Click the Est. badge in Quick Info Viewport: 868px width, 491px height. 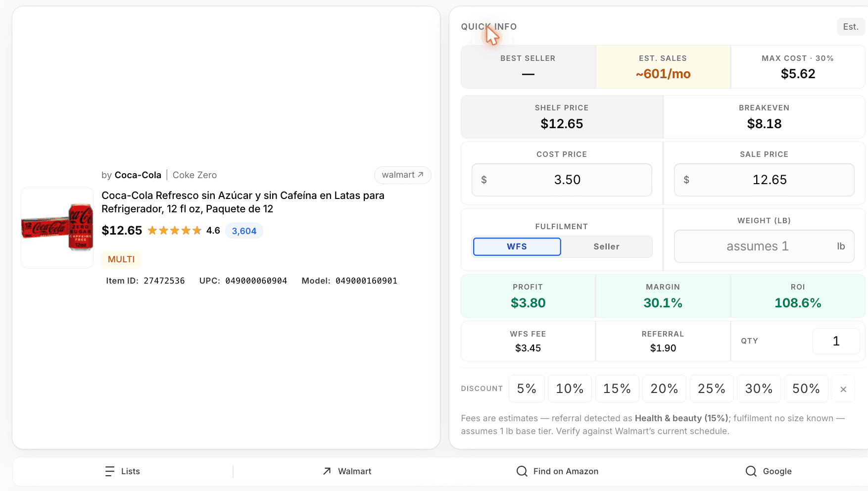[x=851, y=27]
